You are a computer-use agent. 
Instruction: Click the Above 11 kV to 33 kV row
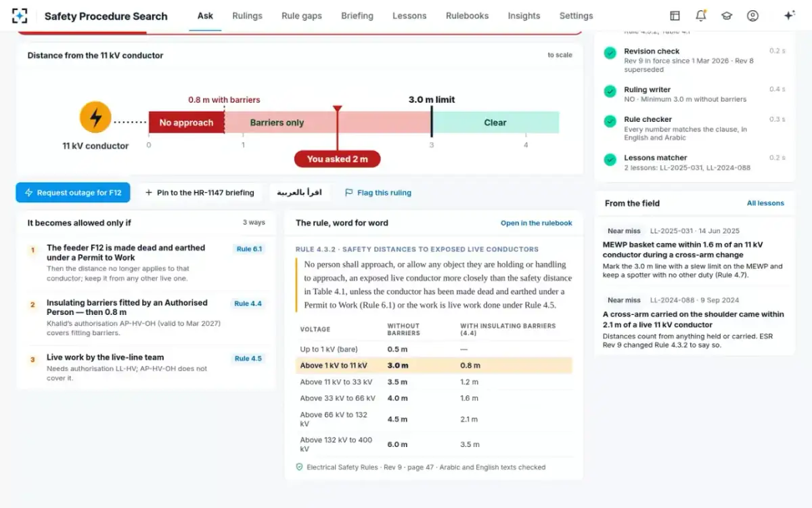[x=433, y=382]
